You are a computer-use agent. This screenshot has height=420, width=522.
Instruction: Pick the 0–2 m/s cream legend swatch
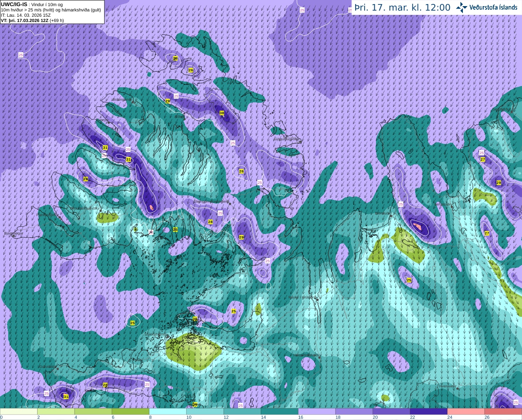(19, 411)
